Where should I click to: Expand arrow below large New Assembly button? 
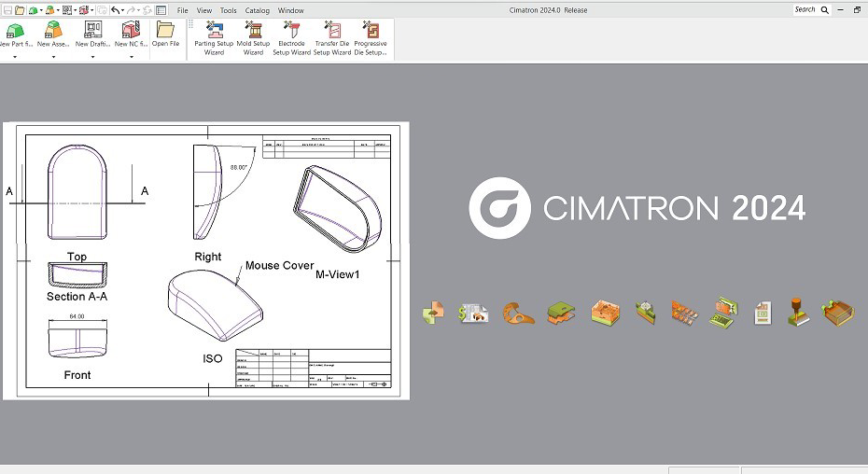click(53, 57)
